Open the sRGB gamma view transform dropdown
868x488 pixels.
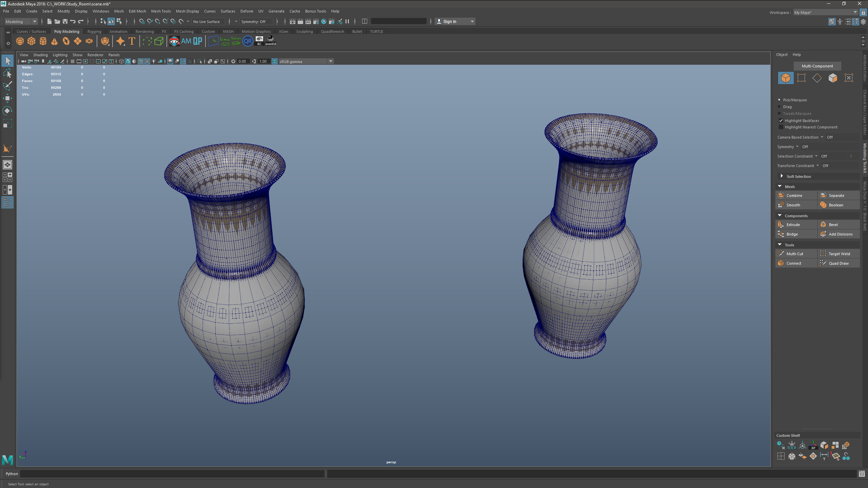306,61
